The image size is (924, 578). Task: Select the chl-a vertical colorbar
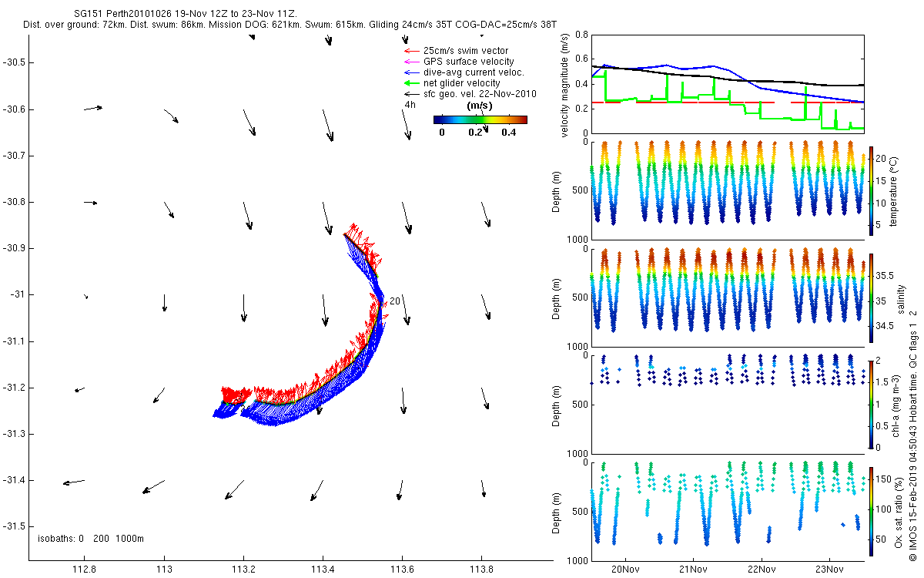(872, 403)
